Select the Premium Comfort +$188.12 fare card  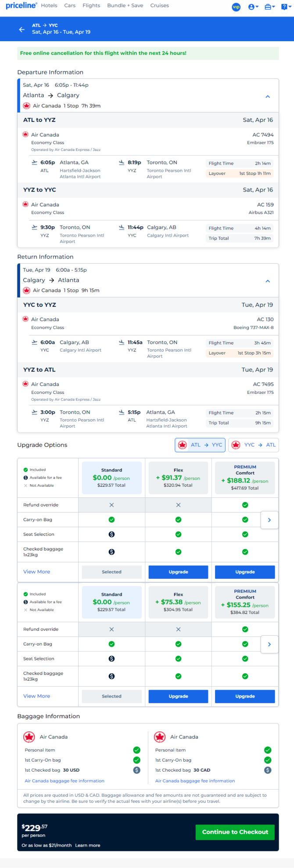click(245, 478)
